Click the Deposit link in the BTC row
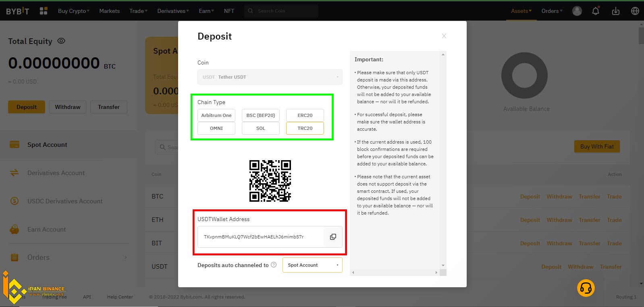644x307 pixels. pos(530,196)
